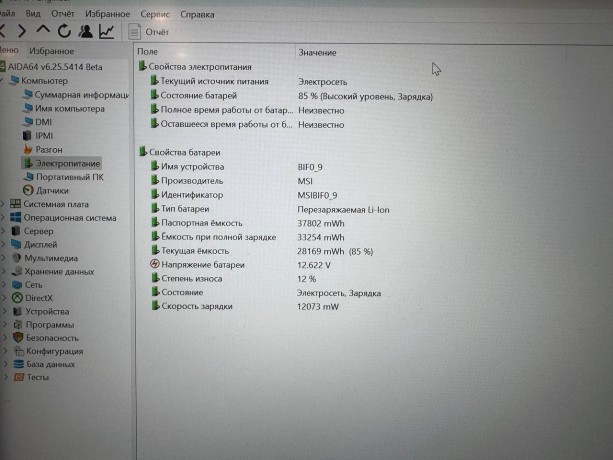Select the Текущая ёмкость row

pos(262,251)
